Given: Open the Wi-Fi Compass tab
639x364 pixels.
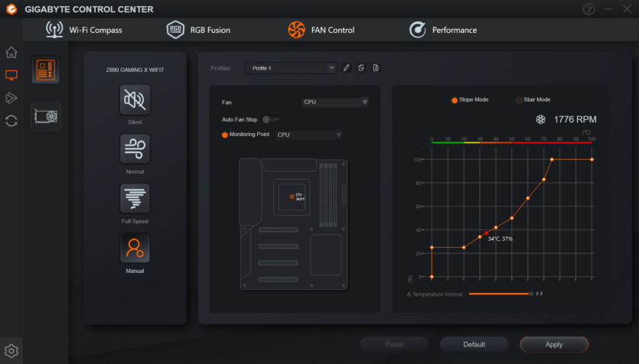Looking at the screenshot, I should click(84, 30).
